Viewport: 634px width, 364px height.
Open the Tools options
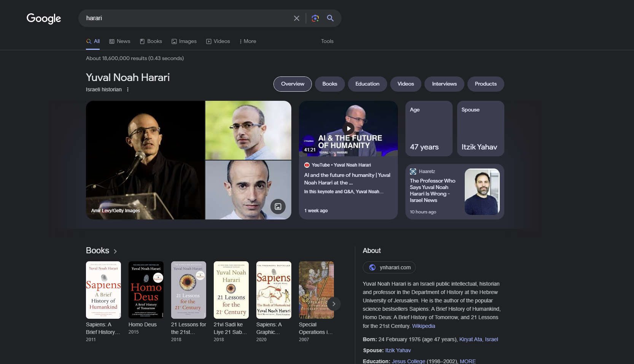[327, 41]
